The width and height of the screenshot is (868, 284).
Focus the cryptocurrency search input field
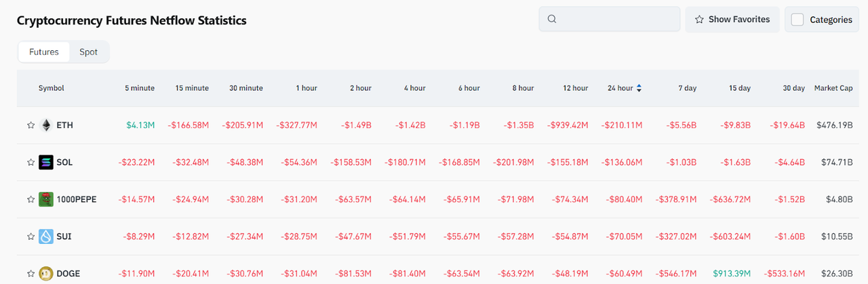click(x=616, y=19)
